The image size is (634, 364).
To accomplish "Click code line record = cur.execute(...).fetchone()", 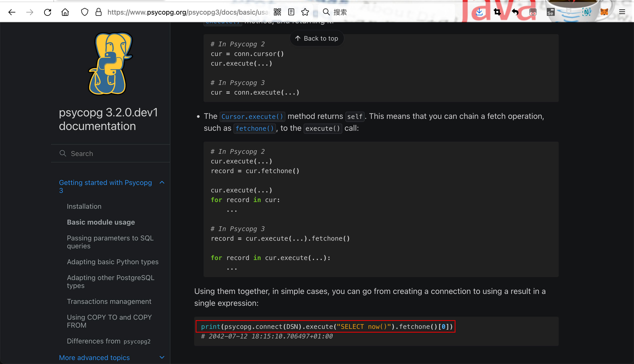I will tap(280, 238).
